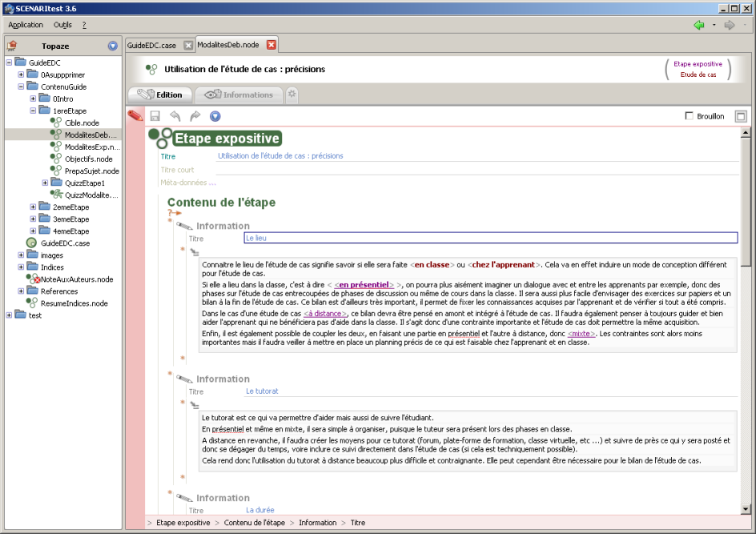
Task: Expand the 2emeEtape folder
Action: 34,207
